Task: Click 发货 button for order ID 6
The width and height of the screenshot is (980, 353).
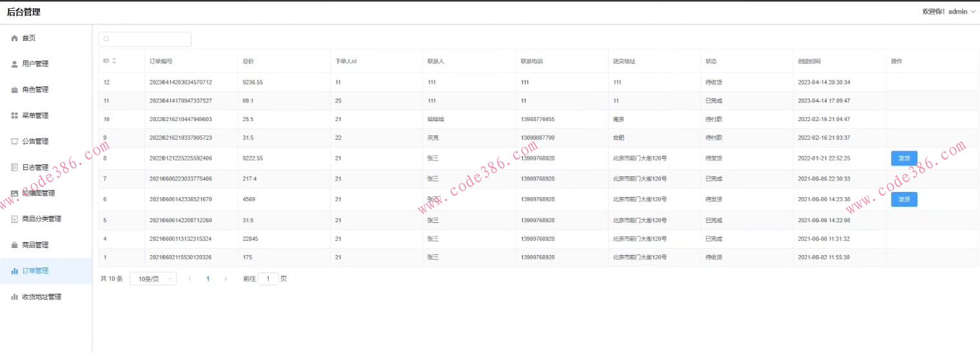Action: 904,199
